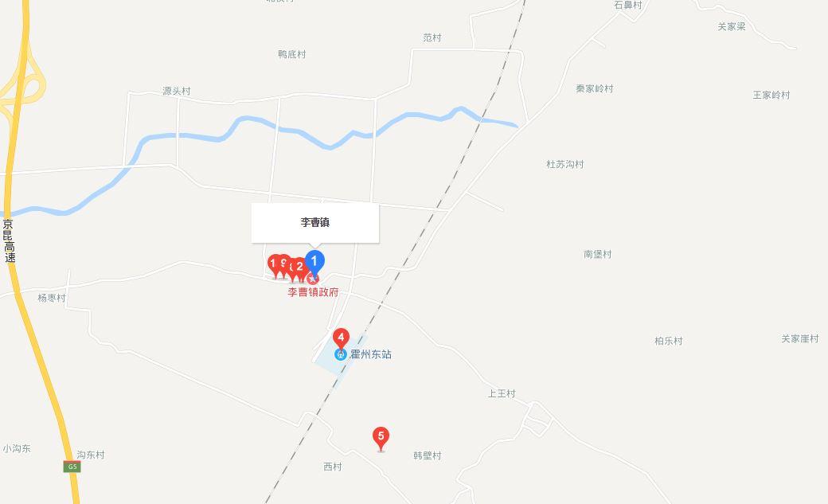The height and width of the screenshot is (504, 828).
Task: Click the 李曹镇政府 government star icon
Action: tap(313, 279)
